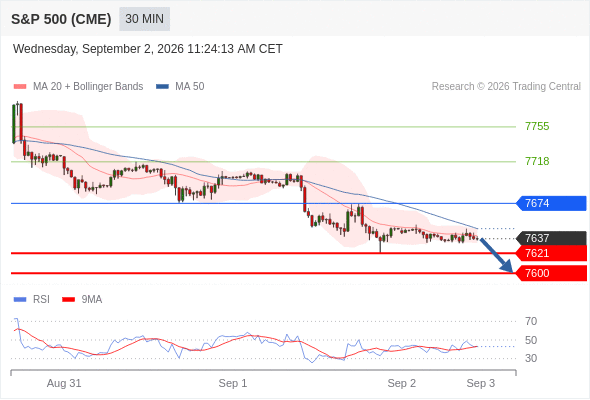590x400 pixels.
Task: Click the Sep 3 axis label
Action: 481,383
